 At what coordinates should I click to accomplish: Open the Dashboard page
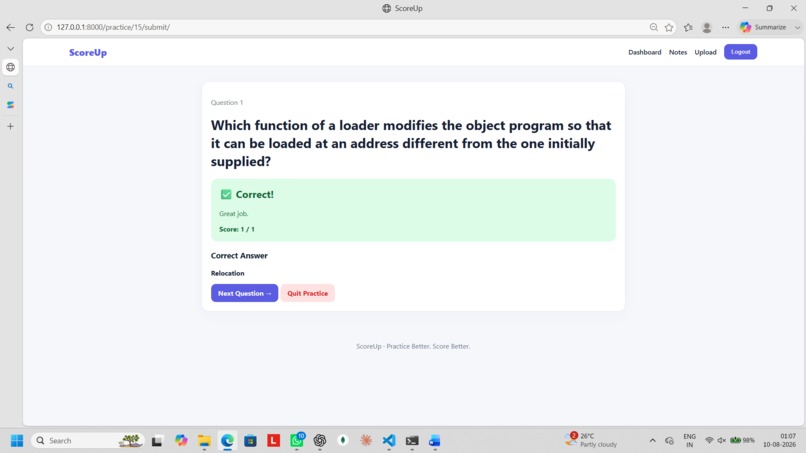coord(645,52)
